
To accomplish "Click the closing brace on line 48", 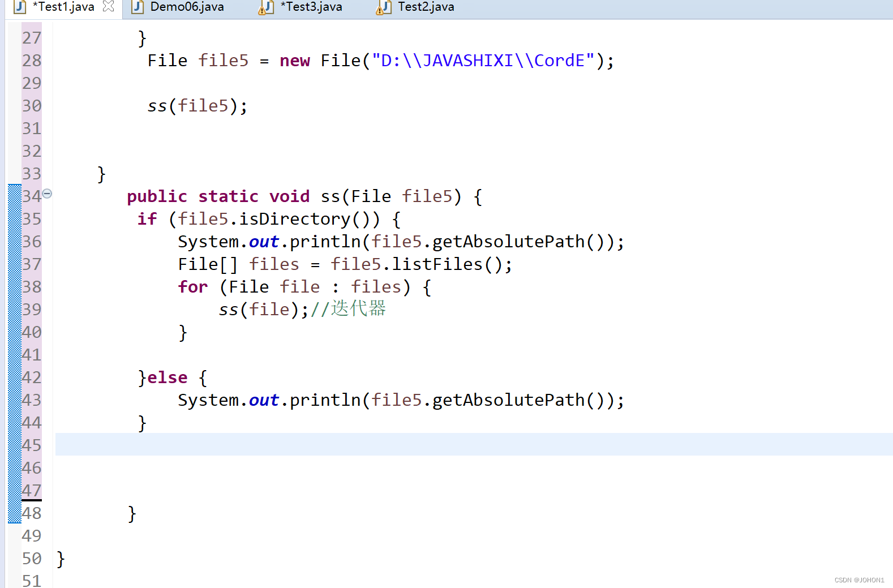I will pyautogui.click(x=132, y=513).
